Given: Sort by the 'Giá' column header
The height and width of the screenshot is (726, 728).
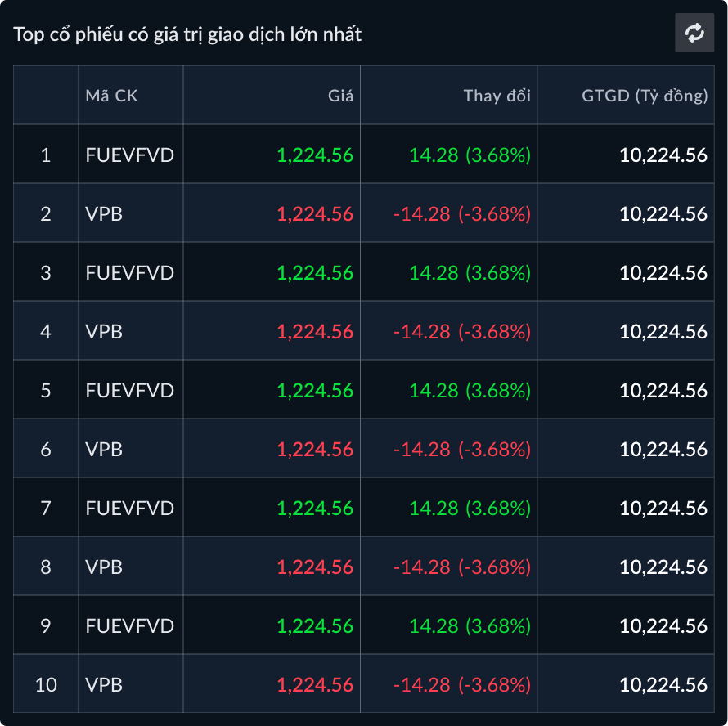Looking at the screenshot, I should [340, 96].
